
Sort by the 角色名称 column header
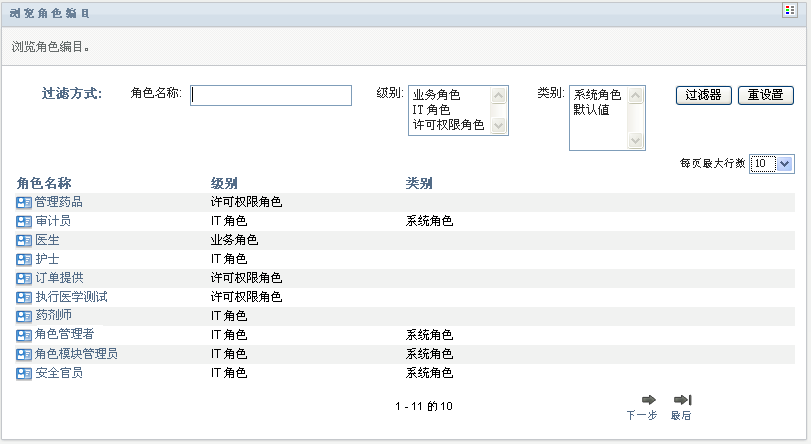coord(44,183)
